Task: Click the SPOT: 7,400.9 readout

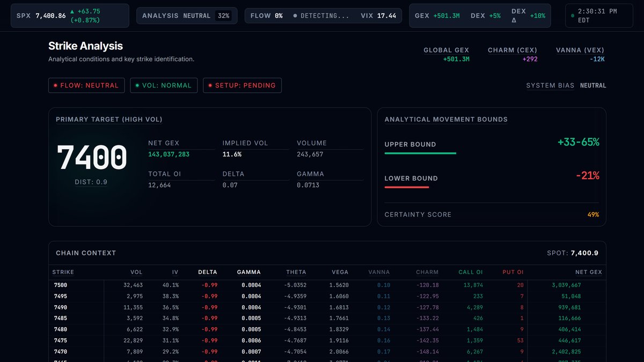Action: [572, 253]
